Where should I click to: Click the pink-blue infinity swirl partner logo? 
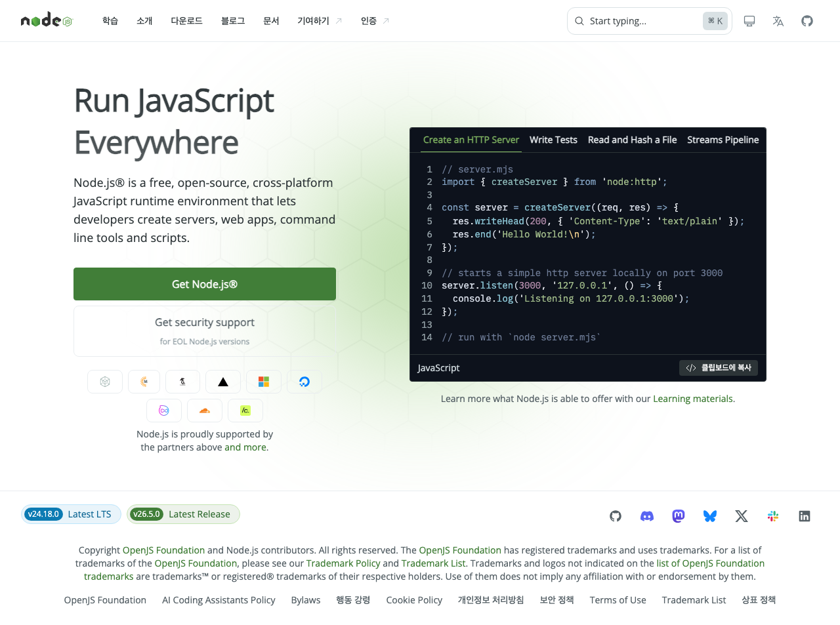pos(164,411)
